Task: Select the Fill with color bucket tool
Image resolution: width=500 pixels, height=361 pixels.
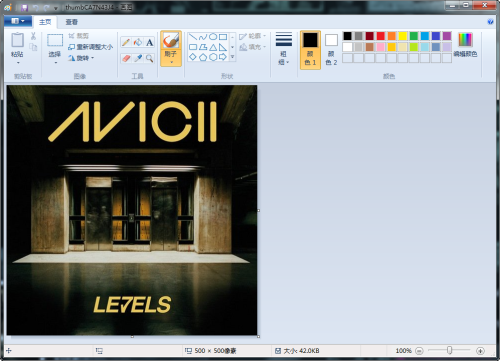Action: point(138,42)
